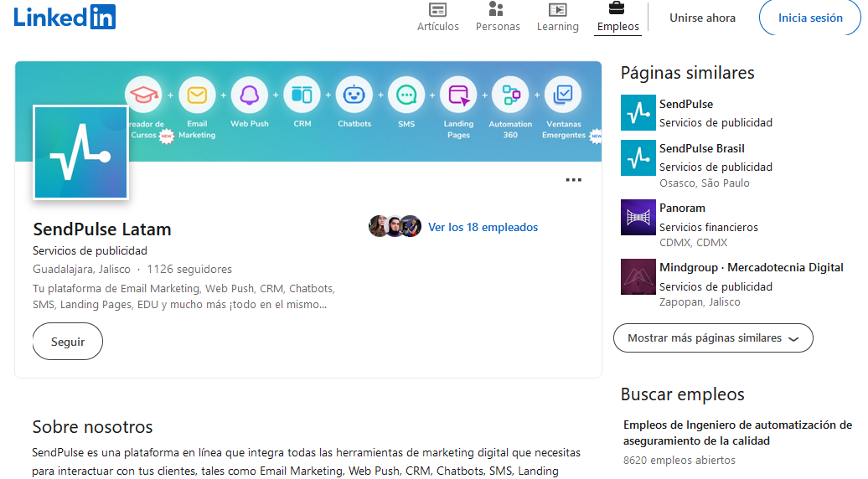Open the Artículos navigation item
Screen dimensions: 868x479
(438, 18)
